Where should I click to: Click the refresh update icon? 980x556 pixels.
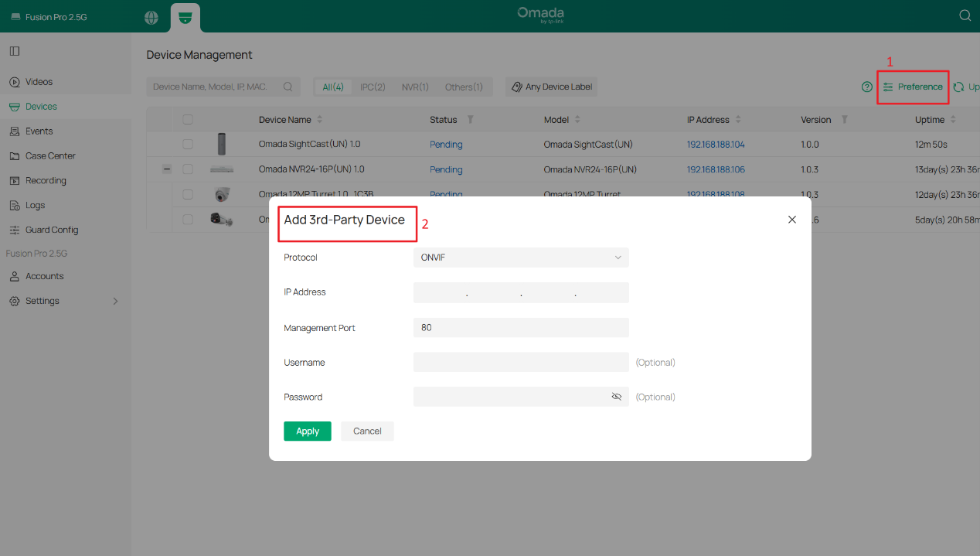pyautogui.click(x=958, y=87)
